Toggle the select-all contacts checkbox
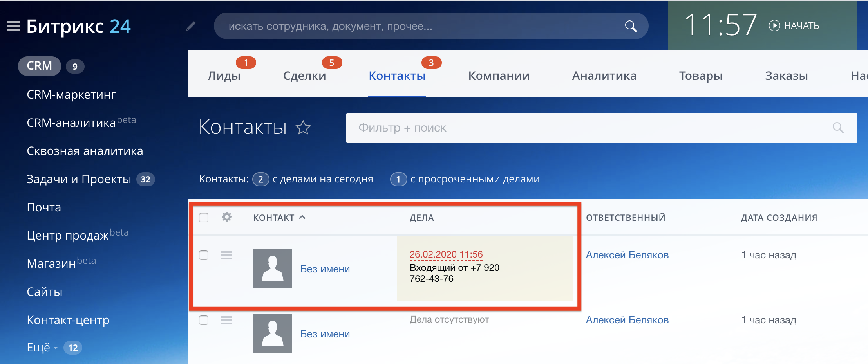 [x=204, y=217]
